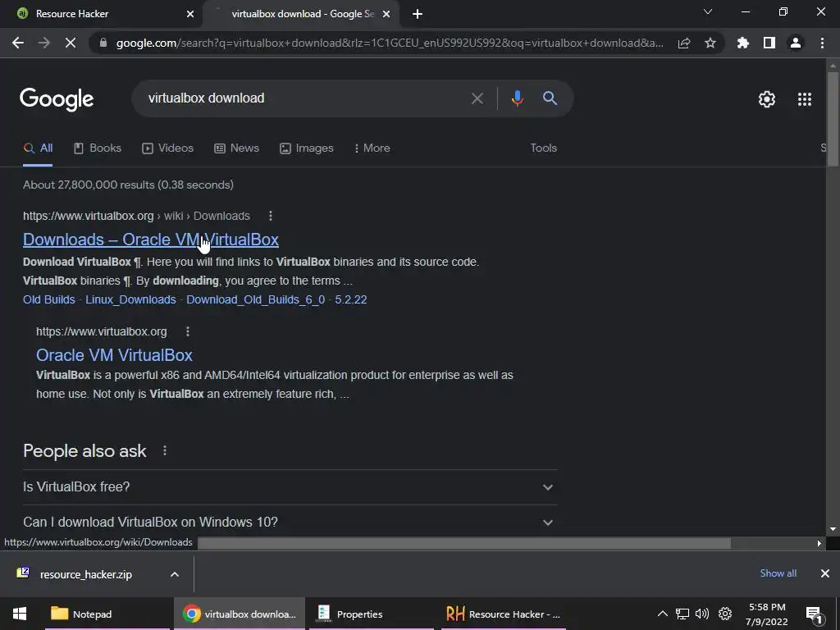Open the Old Builds sitelink
Viewport: 840px width, 630px height.
tap(48, 299)
